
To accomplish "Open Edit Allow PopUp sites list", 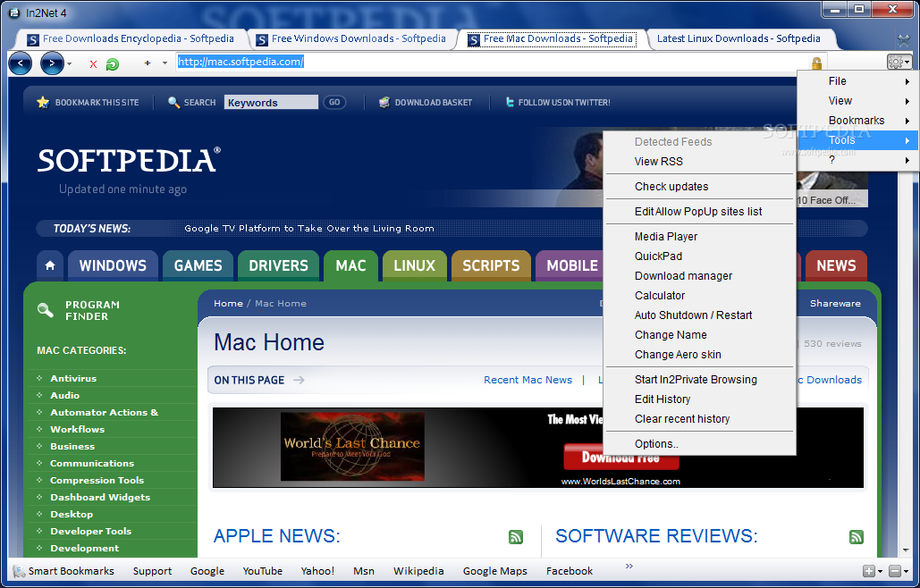I will (x=699, y=212).
